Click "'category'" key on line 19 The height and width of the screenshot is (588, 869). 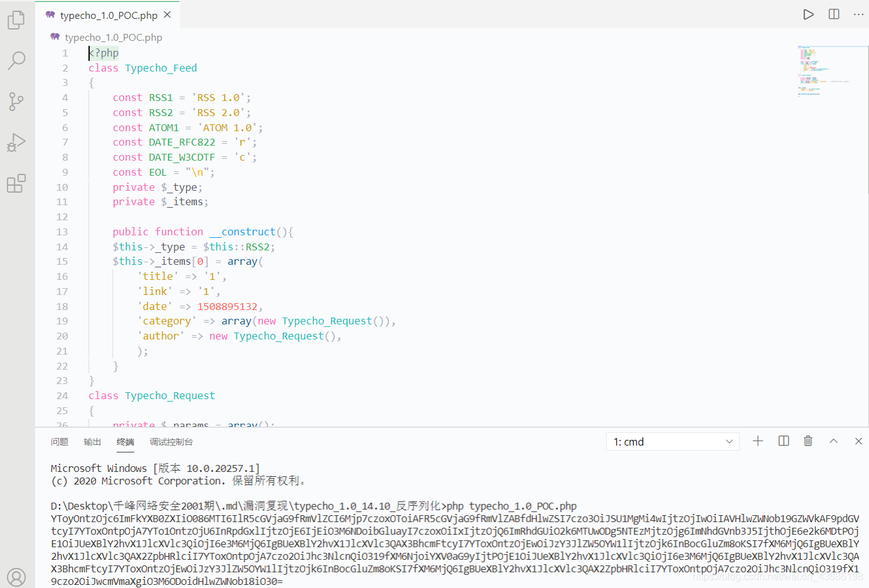pos(167,321)
